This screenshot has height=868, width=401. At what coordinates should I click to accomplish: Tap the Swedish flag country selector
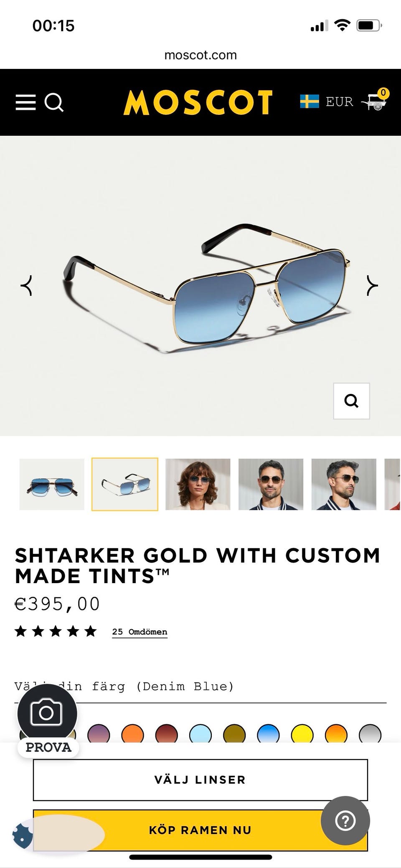(310, 102)
